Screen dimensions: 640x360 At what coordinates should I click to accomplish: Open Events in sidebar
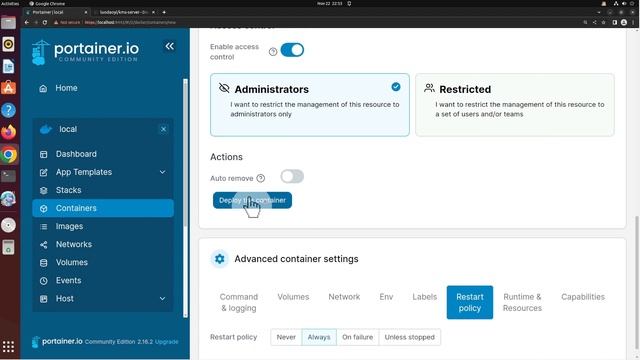tap(68, 281)
